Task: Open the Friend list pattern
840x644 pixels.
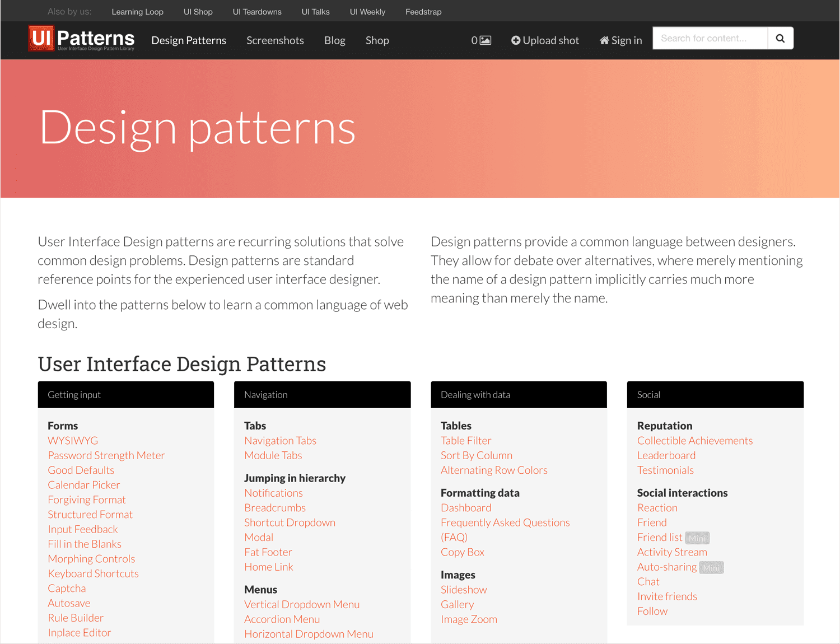Action: pyautogui.click(x=660, y=537)
